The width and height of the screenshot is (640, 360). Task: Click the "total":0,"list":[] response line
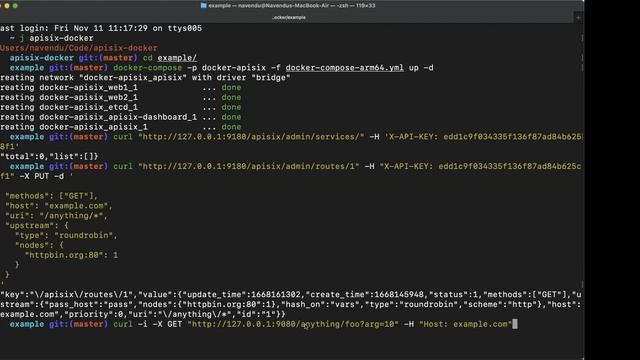coord(49,156)
